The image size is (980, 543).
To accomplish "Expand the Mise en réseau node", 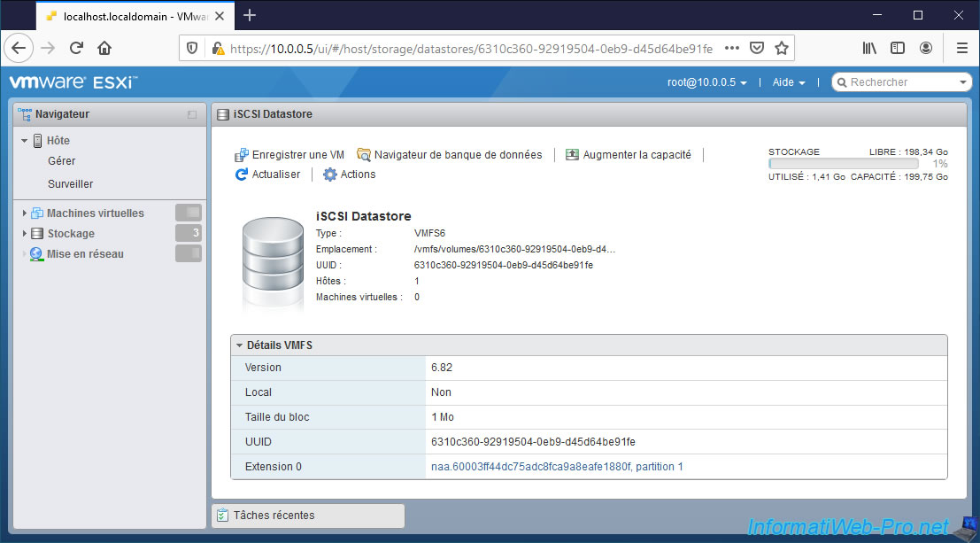I will click(25, 254).
